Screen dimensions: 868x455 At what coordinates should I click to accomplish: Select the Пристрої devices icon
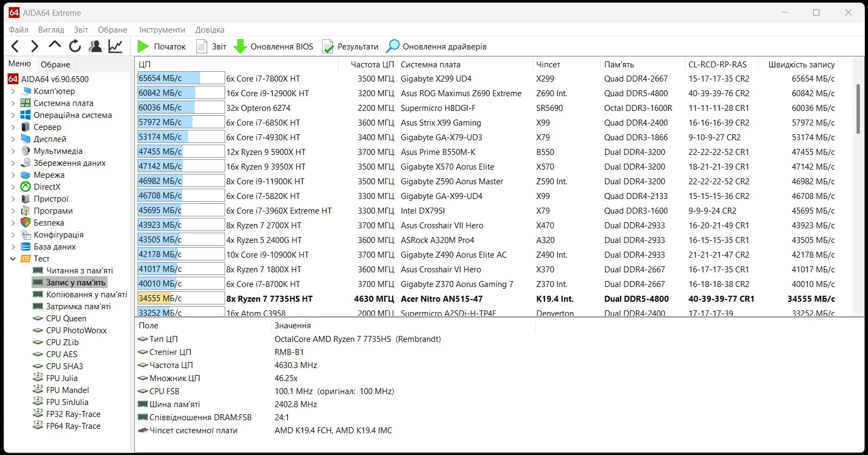(26, 199)
